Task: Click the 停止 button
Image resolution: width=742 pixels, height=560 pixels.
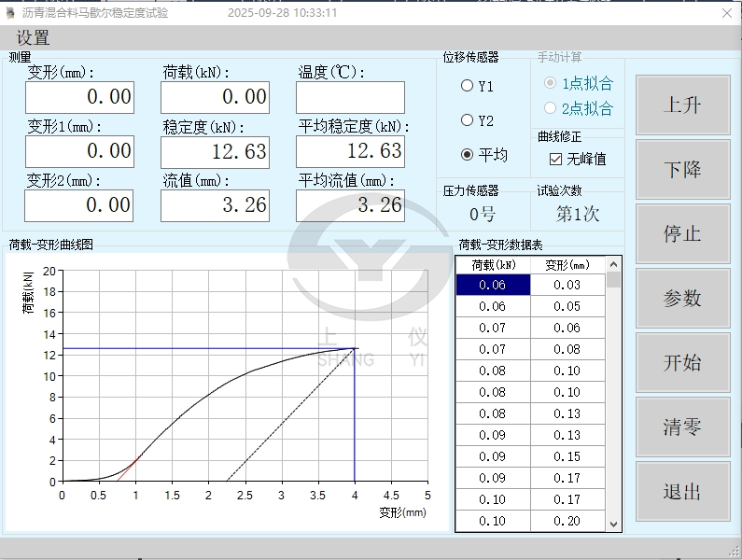Action: point(682,233)
